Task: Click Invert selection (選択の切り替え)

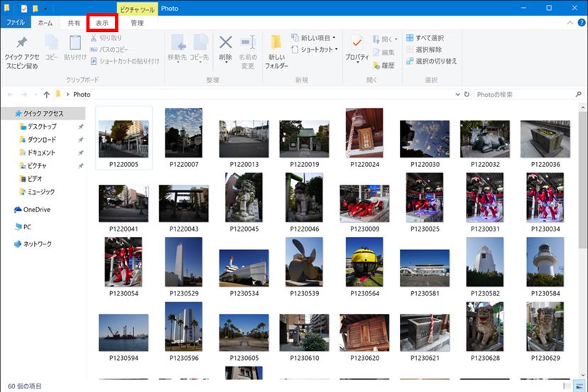Action: coord(432,61)
